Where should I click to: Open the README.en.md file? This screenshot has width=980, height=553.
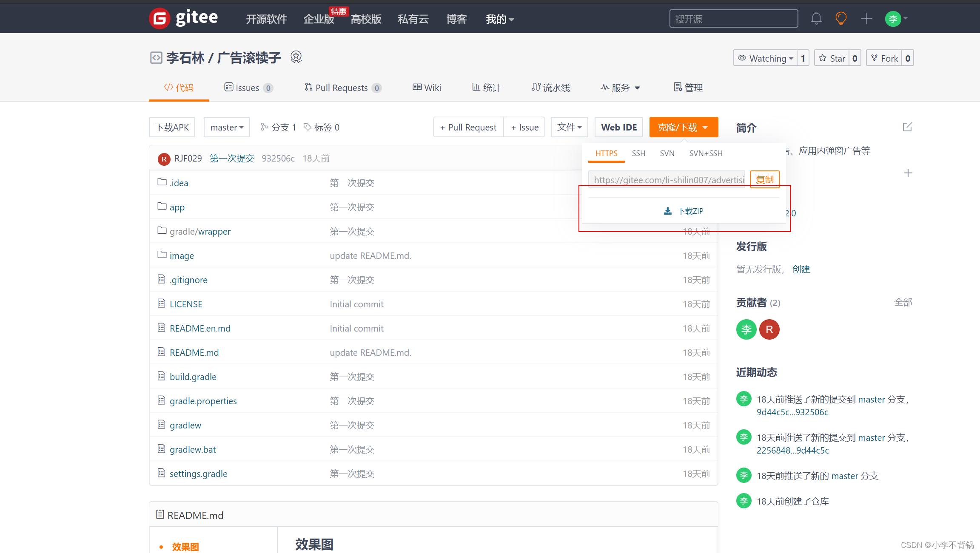tap(200, 328)
